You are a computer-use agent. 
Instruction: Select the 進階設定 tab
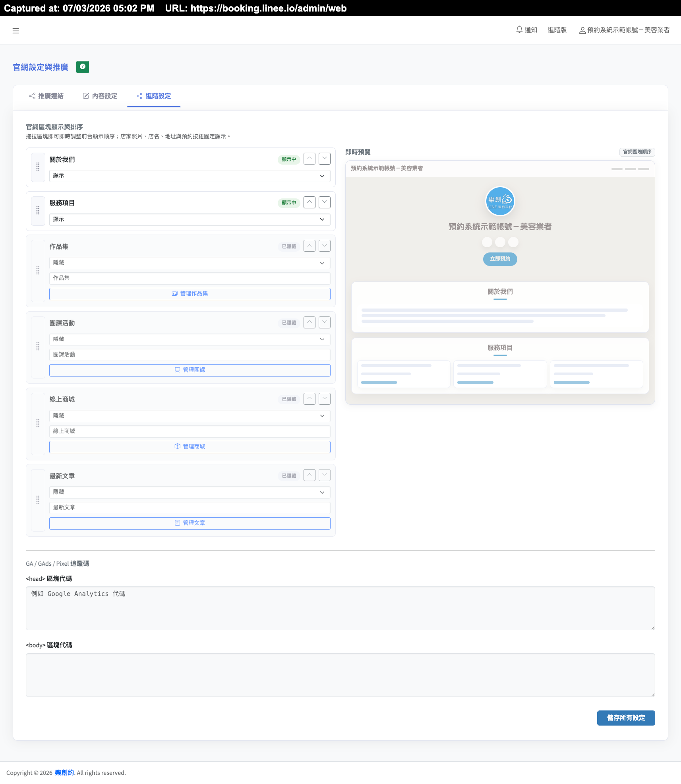pyautogui.click(x=154, y=96)
